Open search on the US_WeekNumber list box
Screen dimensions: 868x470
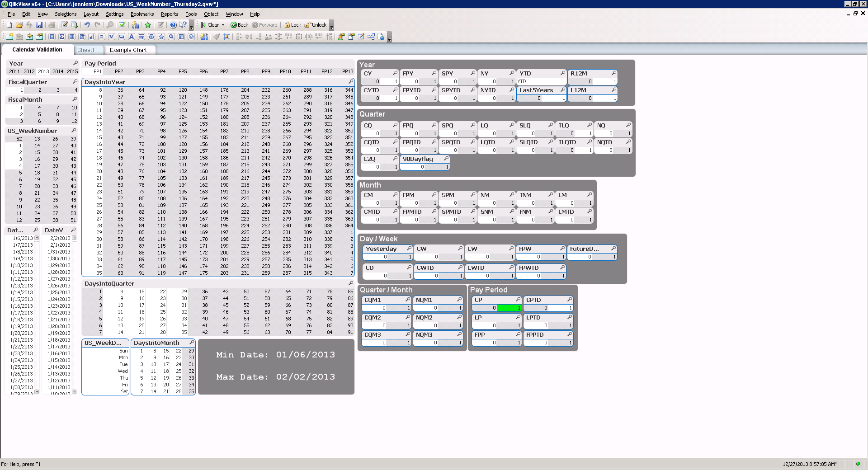pos(74,131)
